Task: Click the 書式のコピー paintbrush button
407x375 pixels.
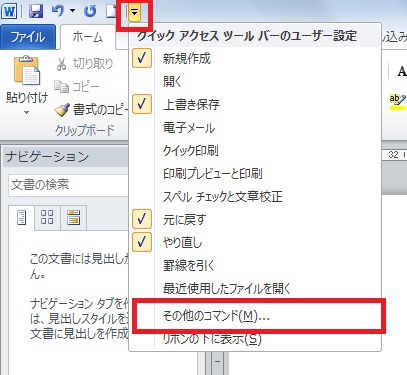Action: pyautogui.click(x=91, y=109)
